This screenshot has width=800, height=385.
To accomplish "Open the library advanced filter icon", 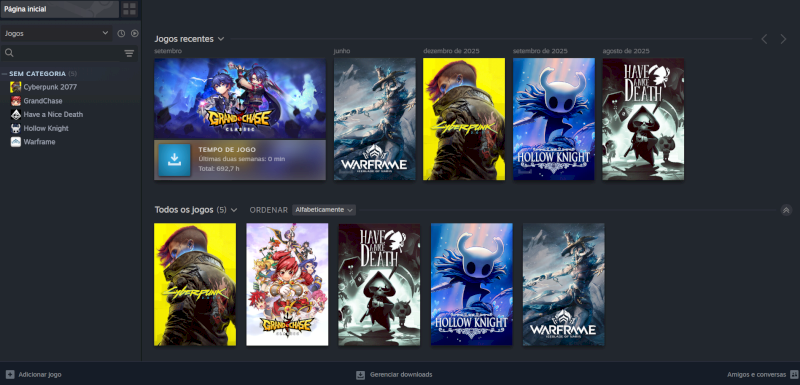I will pos(129,54).
